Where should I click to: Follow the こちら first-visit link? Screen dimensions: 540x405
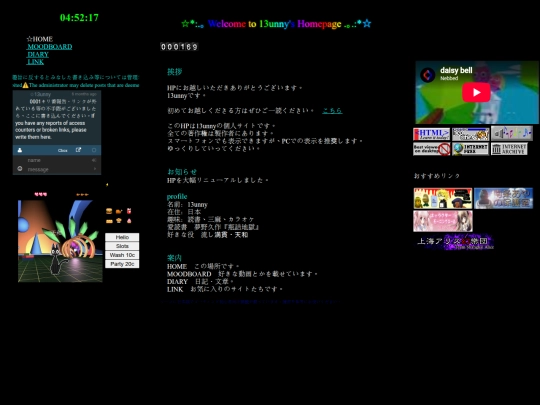point(332,111)
